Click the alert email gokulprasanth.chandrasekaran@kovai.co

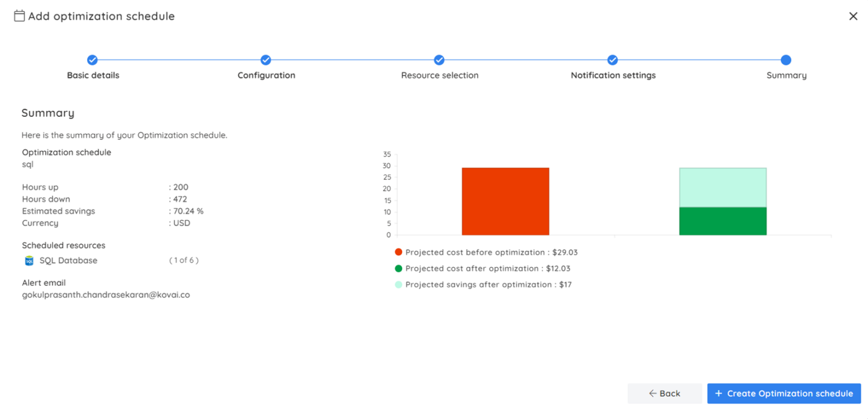(105, 294)
